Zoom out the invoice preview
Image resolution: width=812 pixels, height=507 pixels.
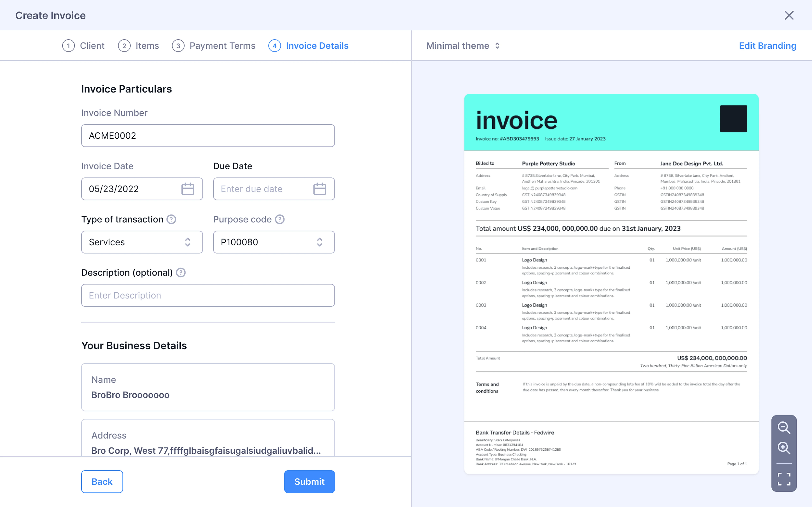tap(784, 427)
